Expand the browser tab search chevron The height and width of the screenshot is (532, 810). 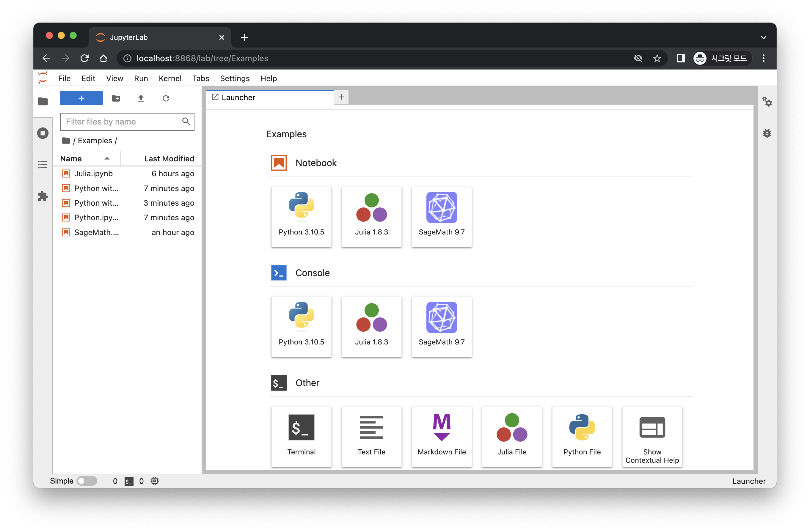point(763,37)
